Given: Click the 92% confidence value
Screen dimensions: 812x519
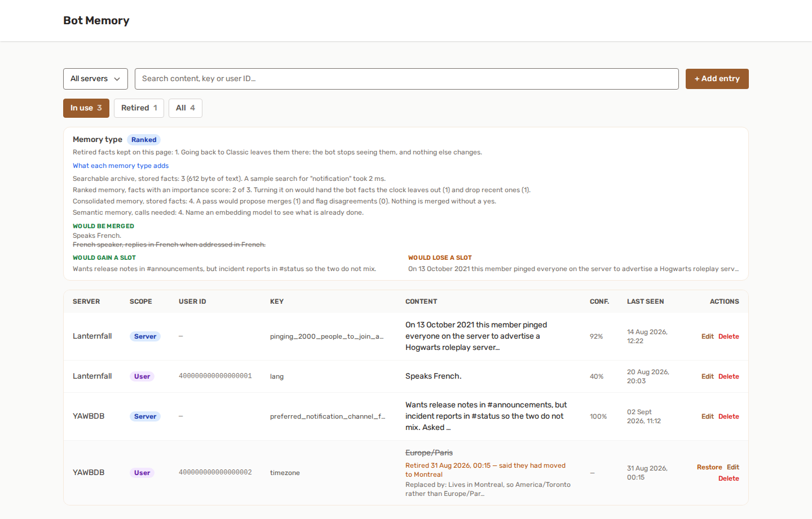Looking at the screenshot, I should (x=597, y=336).
